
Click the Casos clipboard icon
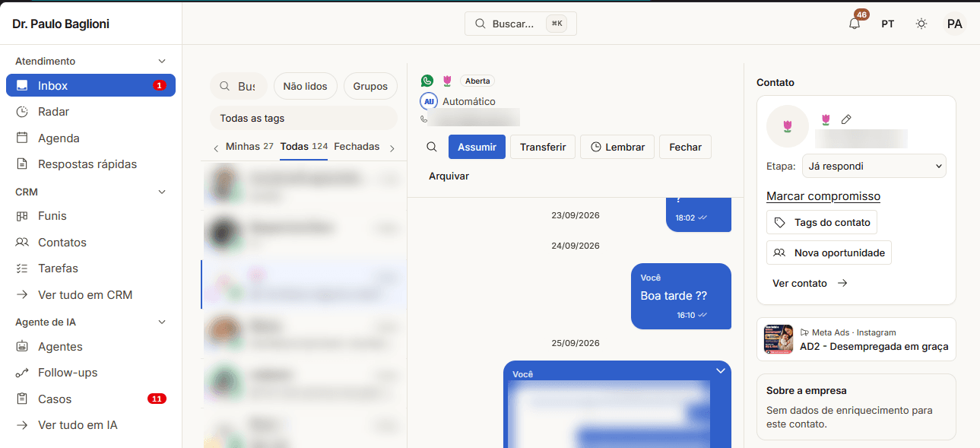[22, 399]
